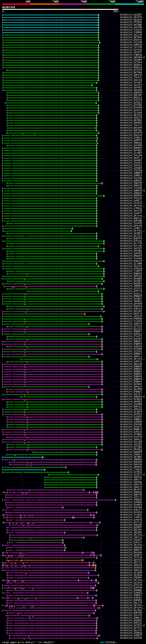Select hit UniRef100_Q10CF4

coord(131,85)
